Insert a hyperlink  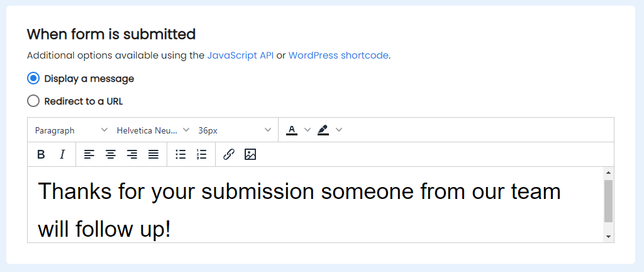[229, 154]
